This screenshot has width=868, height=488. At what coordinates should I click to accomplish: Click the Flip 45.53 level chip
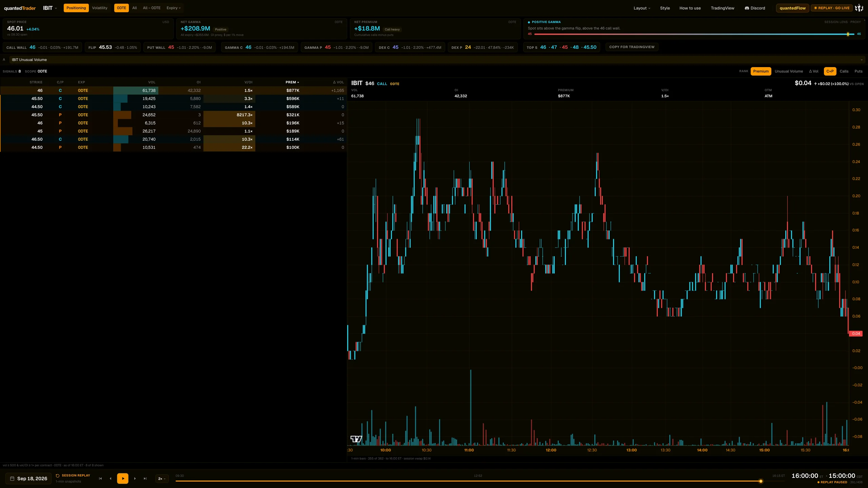tap(113, 47)
